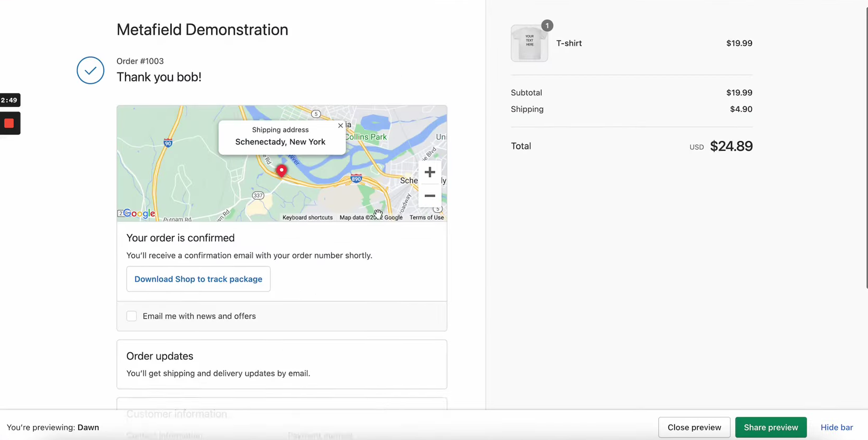Click the Subtotal label

point(526,93)
